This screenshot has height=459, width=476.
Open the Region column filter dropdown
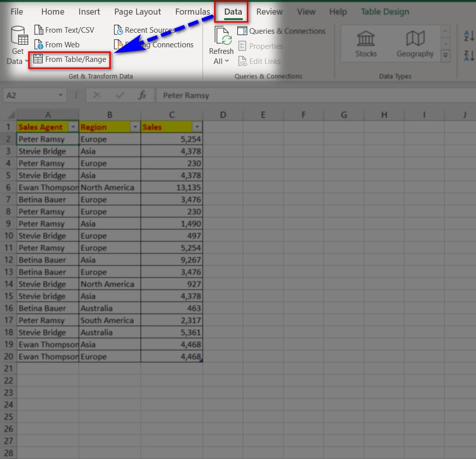pyautogui.click(x=135, y=127)
